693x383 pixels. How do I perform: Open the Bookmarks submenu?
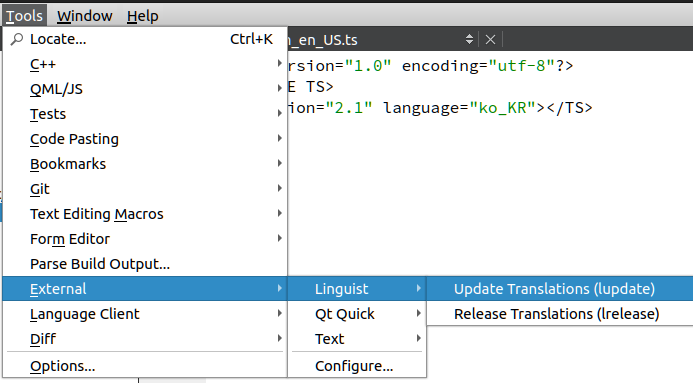[x=145, y=164]
